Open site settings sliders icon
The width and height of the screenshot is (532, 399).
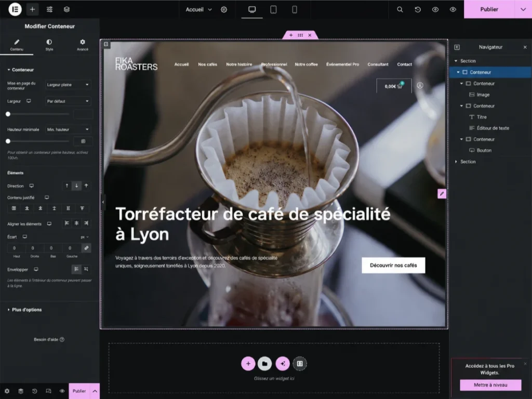[49, 9]
